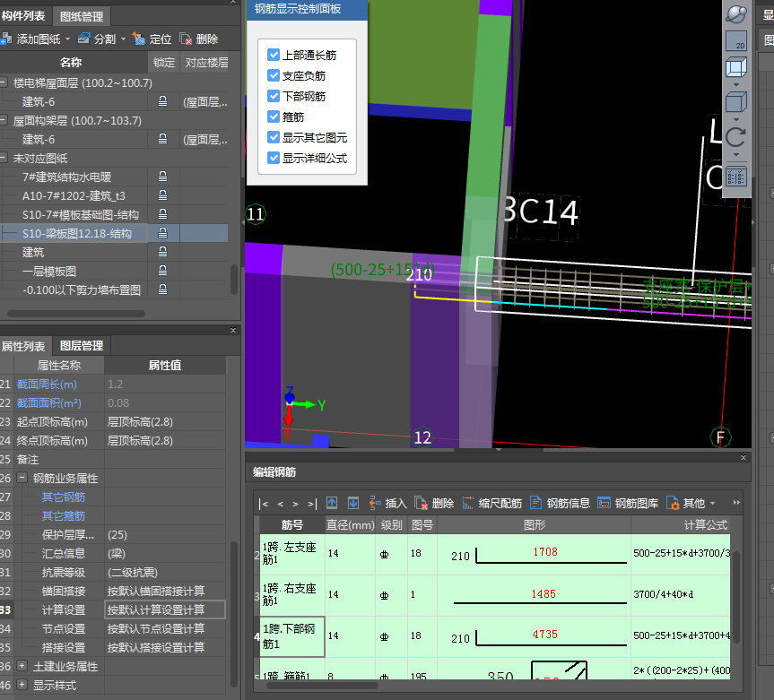The height and width of the screenshot is (700, 774).
Task: Uncheck 上部通长筋 checkbox
Action: click(x=274, y=55)
